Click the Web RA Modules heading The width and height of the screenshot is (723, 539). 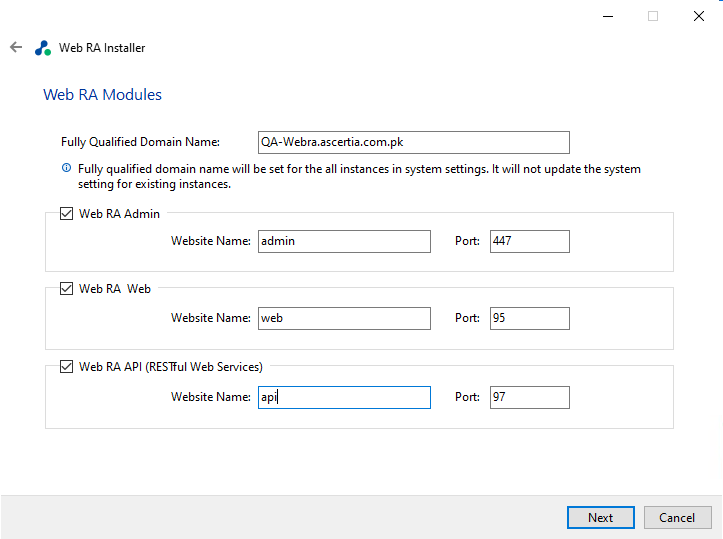point(102,95)
